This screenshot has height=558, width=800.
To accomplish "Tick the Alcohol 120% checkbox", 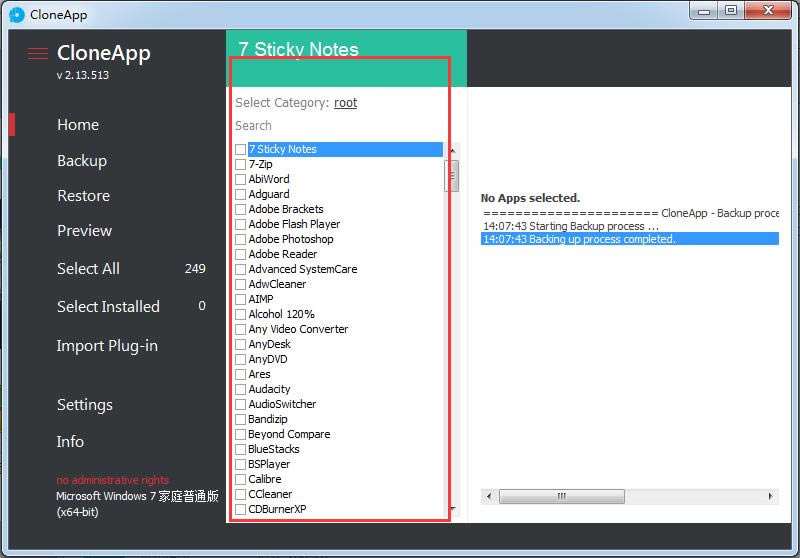I will coord(240,314).
